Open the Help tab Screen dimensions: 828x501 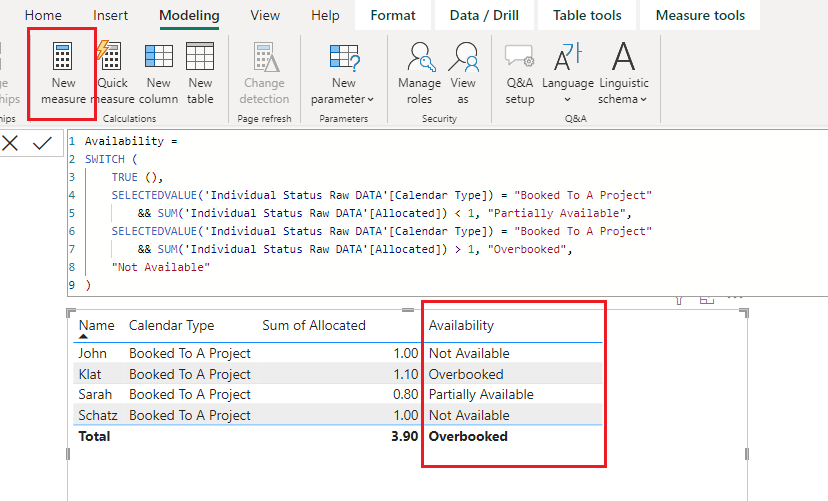click(325, 15)
